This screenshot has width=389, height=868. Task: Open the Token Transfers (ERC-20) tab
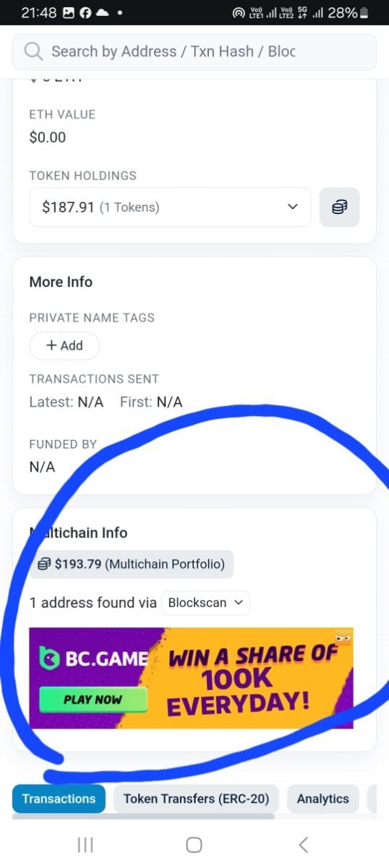196,799
